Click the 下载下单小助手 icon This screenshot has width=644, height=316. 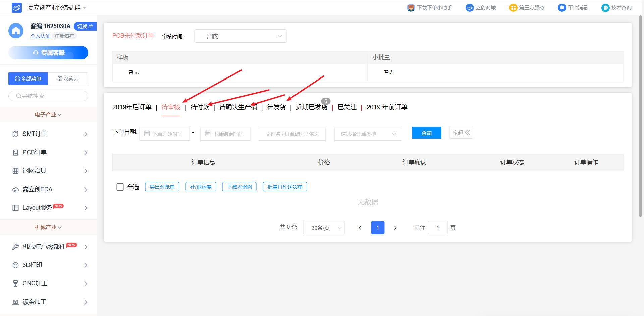pyautogui.click(x=411, y=8)
